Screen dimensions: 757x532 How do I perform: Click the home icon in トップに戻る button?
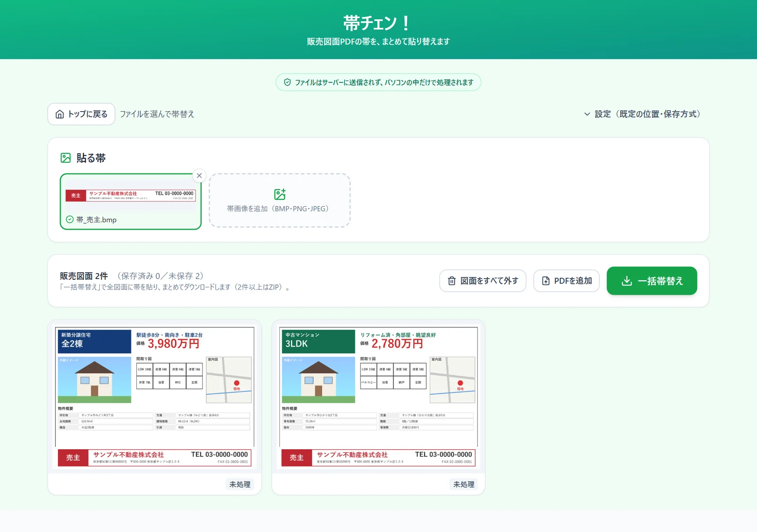tap(60, 114)
